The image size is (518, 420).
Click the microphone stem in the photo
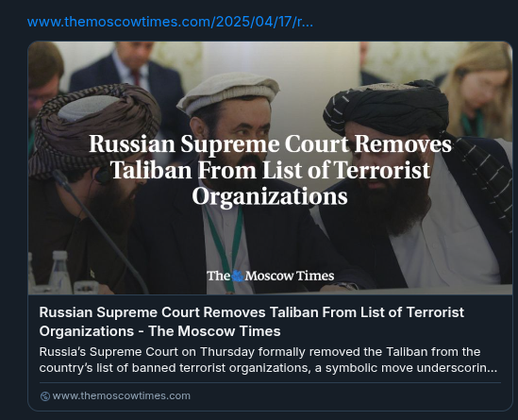pos(99,231)
